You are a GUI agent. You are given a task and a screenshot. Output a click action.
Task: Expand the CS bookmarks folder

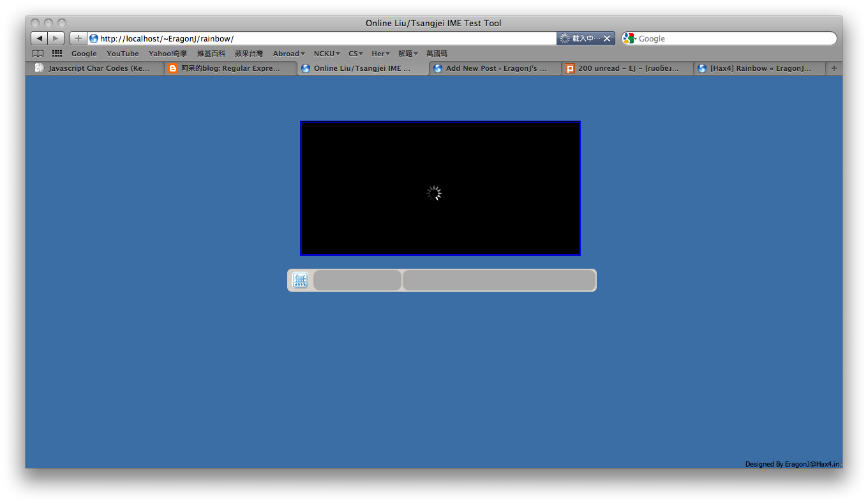point(355,54)
